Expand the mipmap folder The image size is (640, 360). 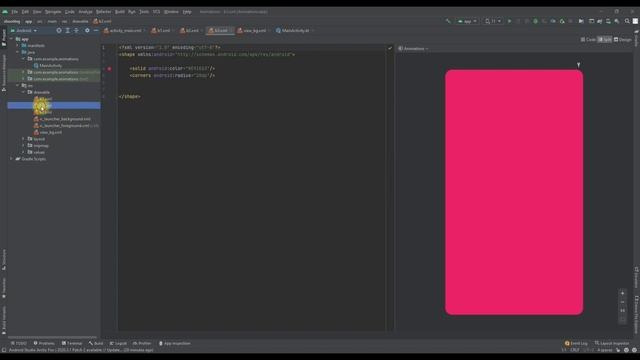[23, 145]
